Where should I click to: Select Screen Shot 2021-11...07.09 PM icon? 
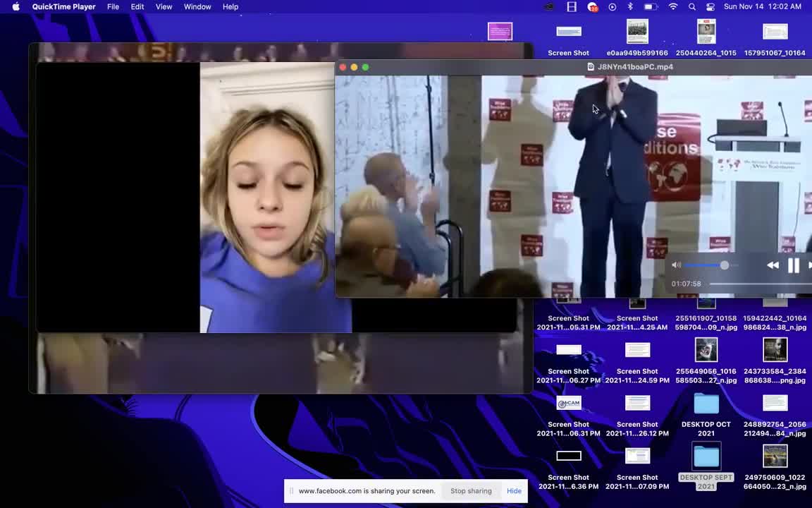pos(637,456)
